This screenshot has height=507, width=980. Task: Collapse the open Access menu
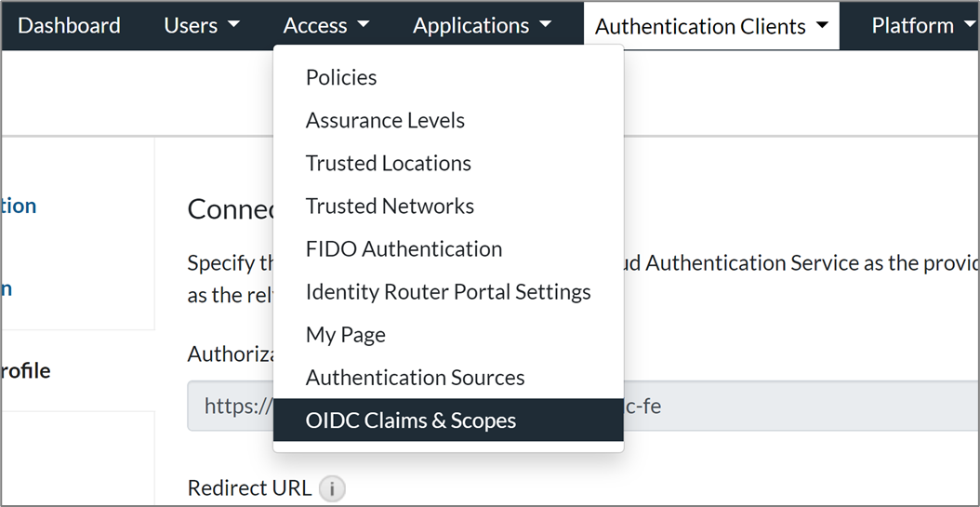coord(325,26)
